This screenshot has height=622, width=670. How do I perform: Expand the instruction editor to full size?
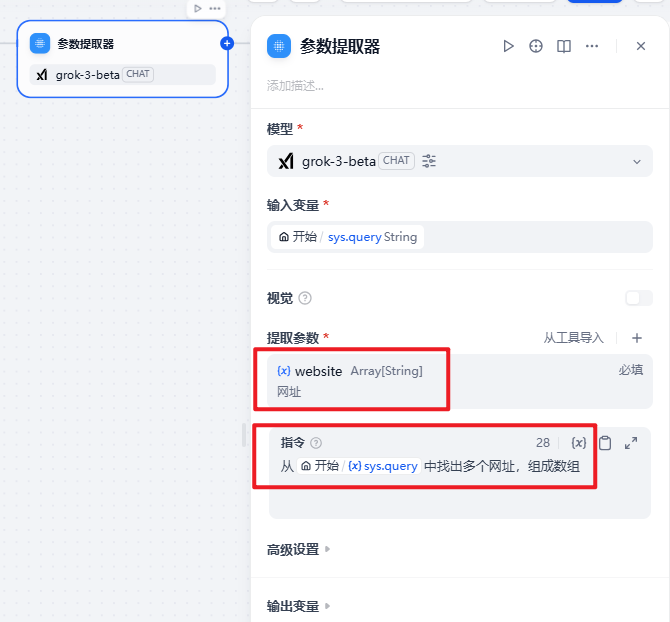coord(631,443)
